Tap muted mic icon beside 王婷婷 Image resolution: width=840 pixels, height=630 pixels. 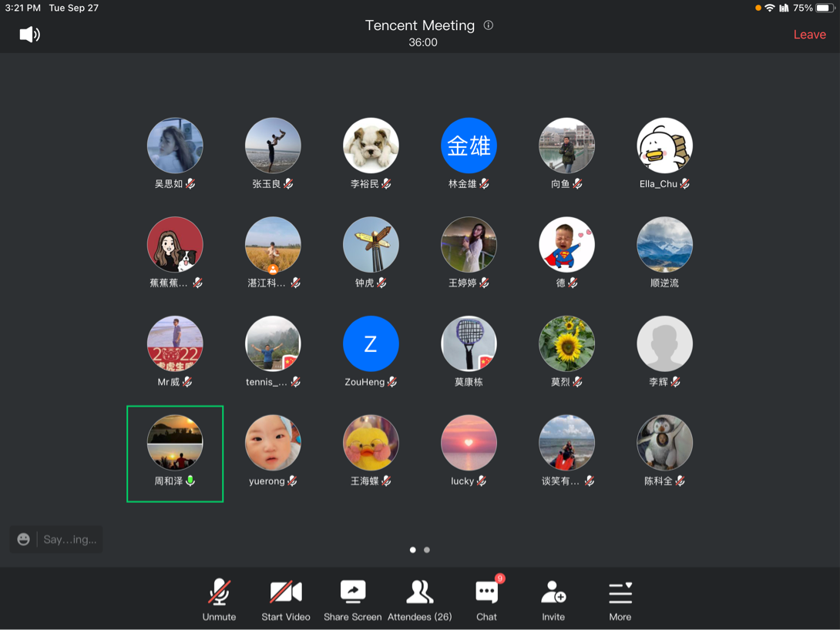pyautogui.click(x=484, y=283)
